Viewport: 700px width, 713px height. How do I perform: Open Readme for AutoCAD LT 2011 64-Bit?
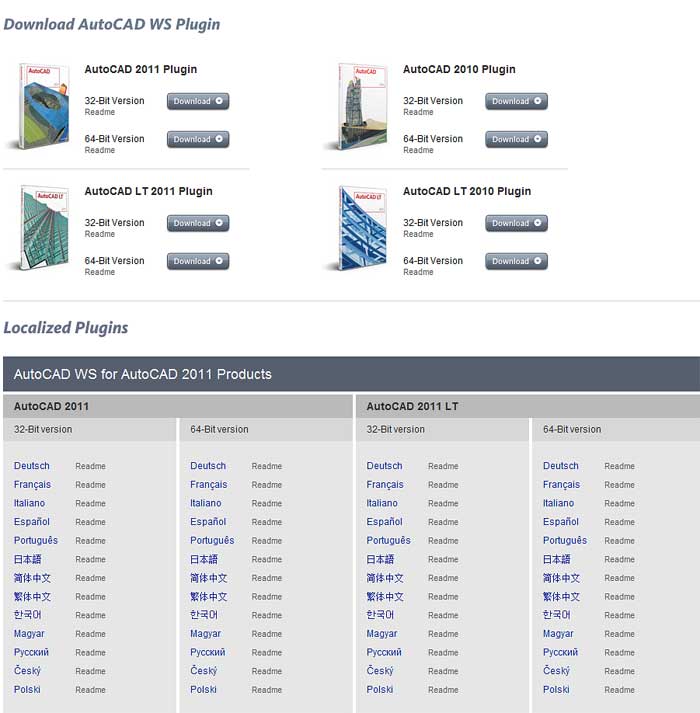tap(100, 272)
